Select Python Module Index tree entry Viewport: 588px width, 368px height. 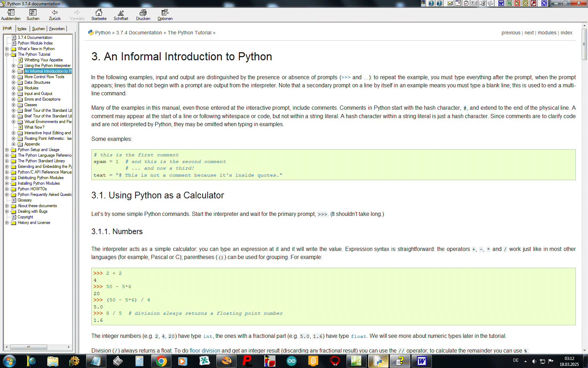click(35, 43)
